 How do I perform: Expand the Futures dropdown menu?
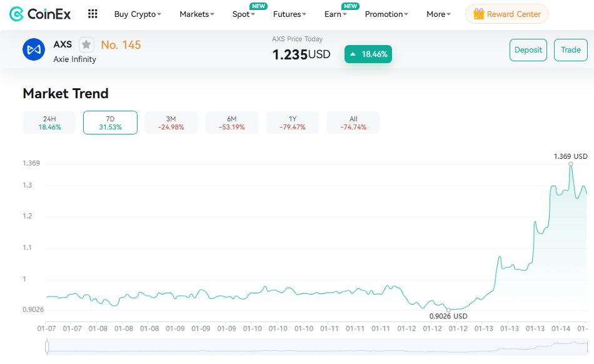coord(289,14)
